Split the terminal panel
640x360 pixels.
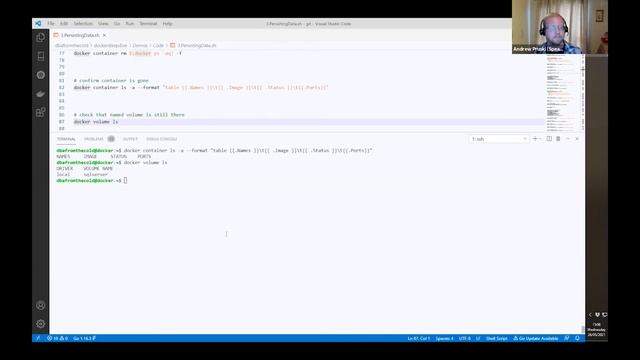click(x=549, y=139)
